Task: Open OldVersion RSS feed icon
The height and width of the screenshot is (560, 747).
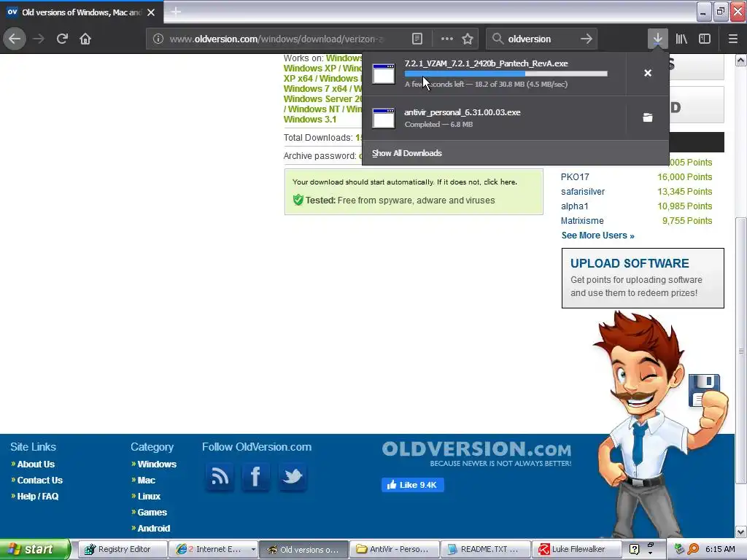Action: pos(220,476)
